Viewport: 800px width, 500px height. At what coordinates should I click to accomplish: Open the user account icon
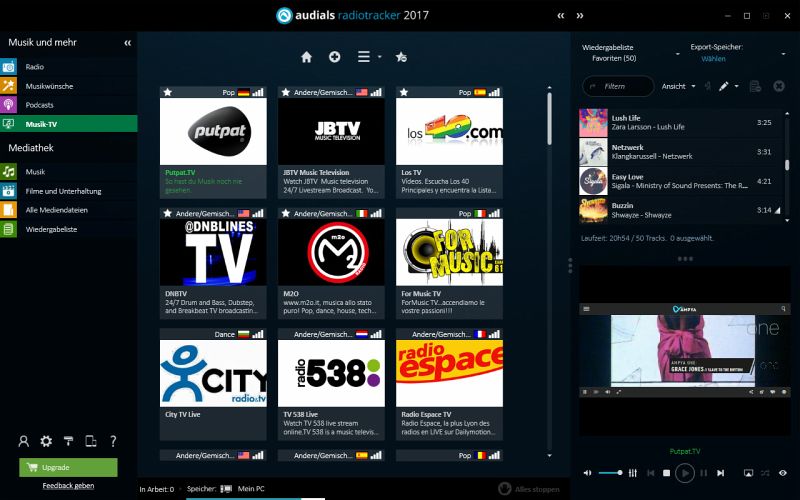pos(24,441)
